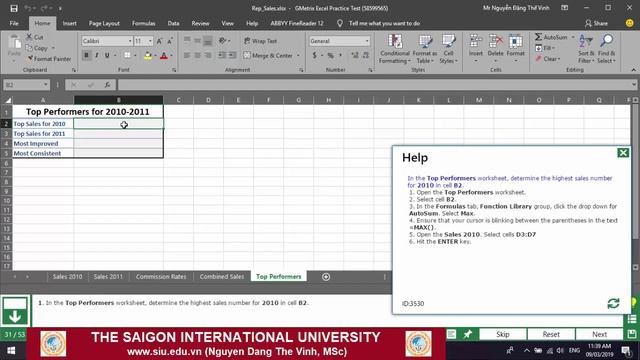Activate the Format Painter brush
Screen dimensions: 640x360
click(x=49, y=59)
